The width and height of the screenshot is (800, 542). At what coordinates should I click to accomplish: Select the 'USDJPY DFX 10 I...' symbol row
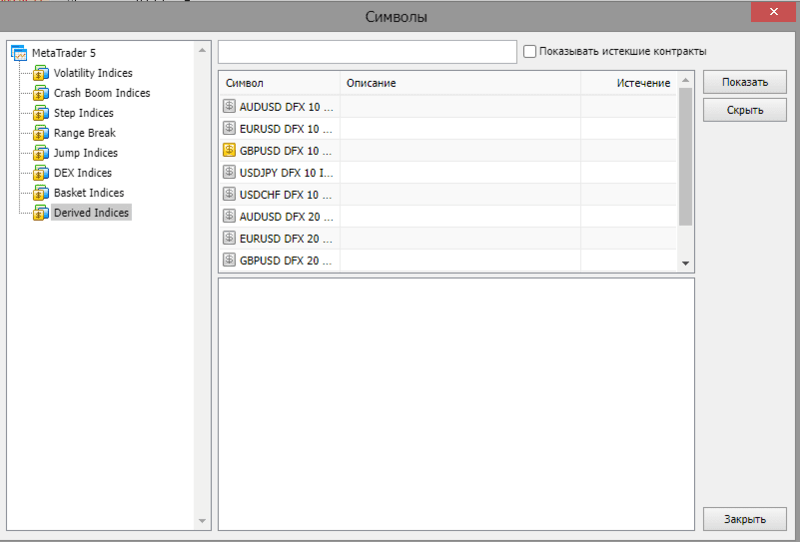pos(448,173)
